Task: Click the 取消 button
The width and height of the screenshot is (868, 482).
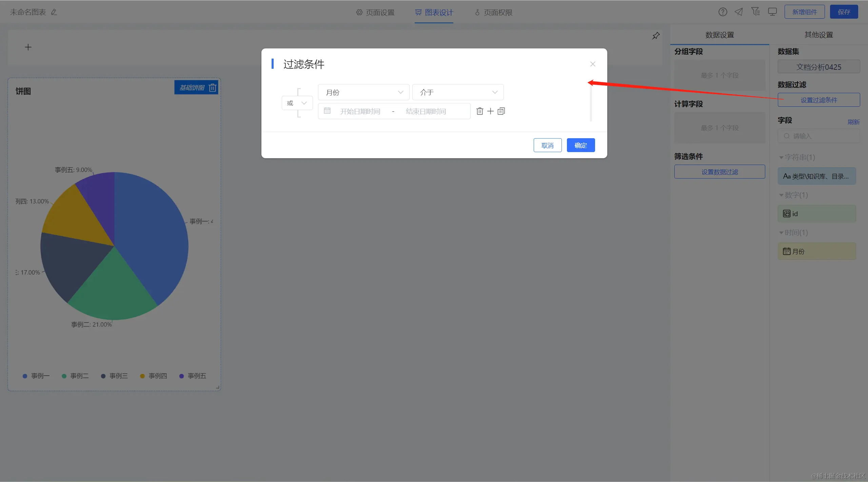Action: 547,145
